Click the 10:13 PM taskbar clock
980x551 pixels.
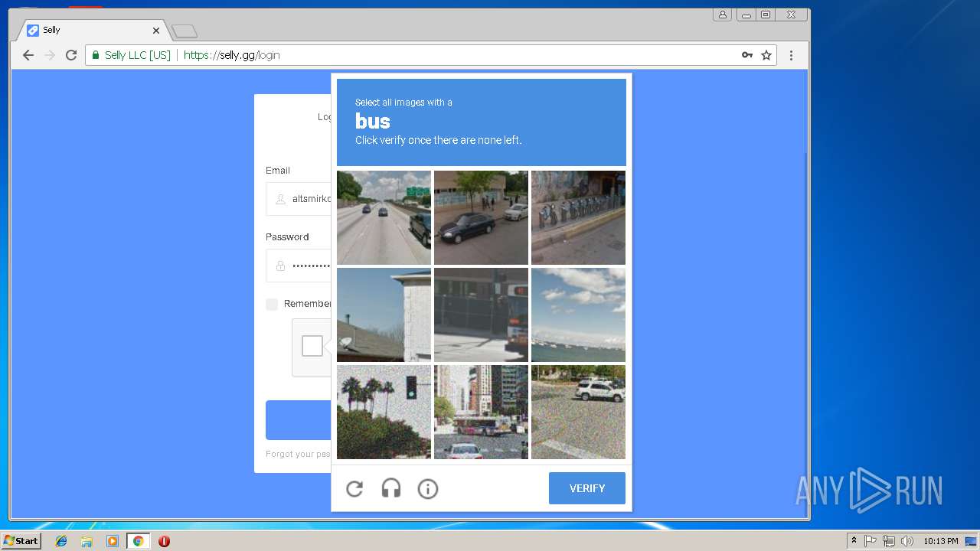[941, 541]
